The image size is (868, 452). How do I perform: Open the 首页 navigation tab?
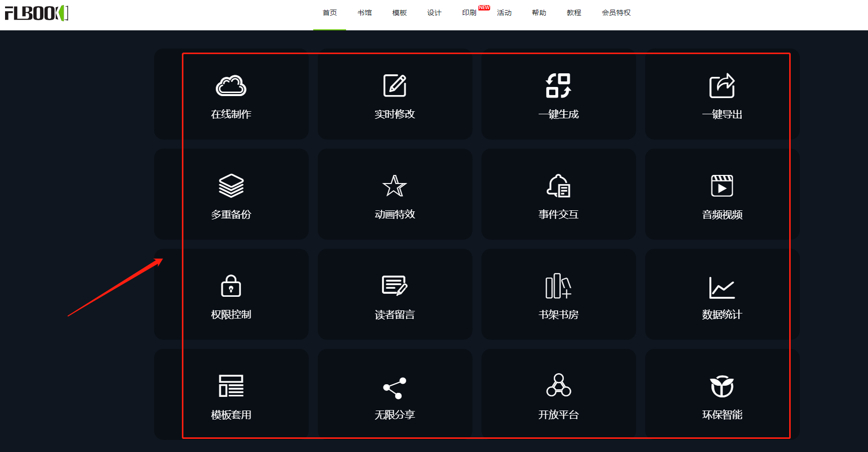coord(330,13)
